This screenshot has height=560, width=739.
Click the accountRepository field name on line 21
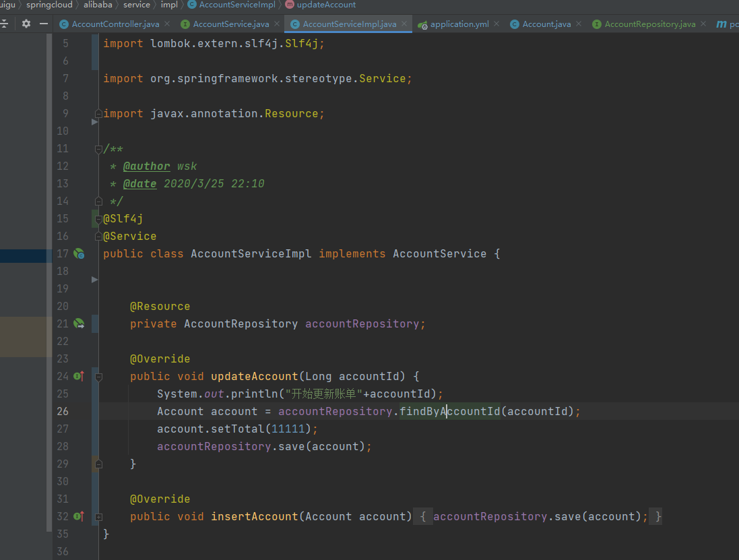[x=362, y=324]
